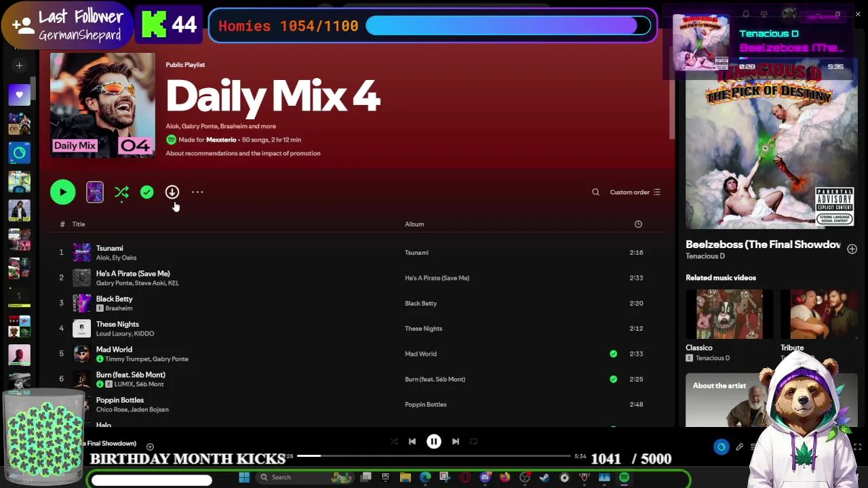Open the lyrics microphone icon

click(x=739, y=447)
